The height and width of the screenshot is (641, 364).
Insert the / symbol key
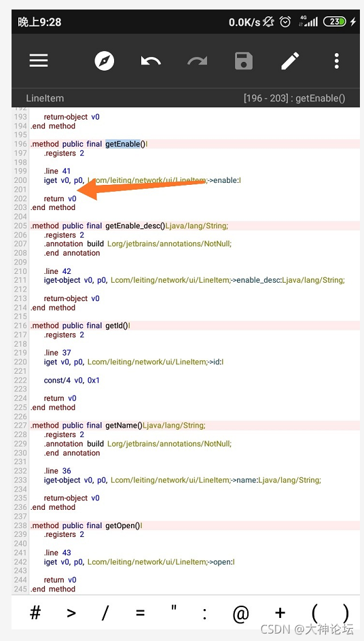click(105, 613)
